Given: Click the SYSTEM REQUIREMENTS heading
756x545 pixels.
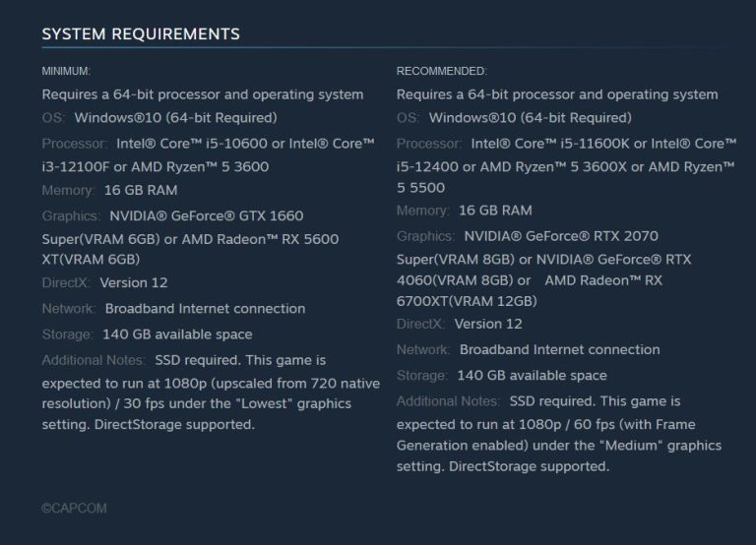Looking at the screenshot, I should pyautogui.click(x=141, y=34).
